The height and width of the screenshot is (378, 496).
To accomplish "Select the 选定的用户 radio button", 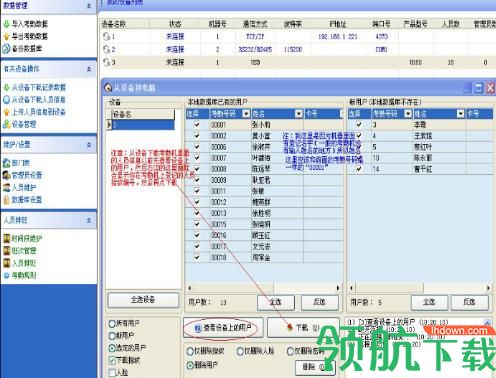I will point(112,348).
